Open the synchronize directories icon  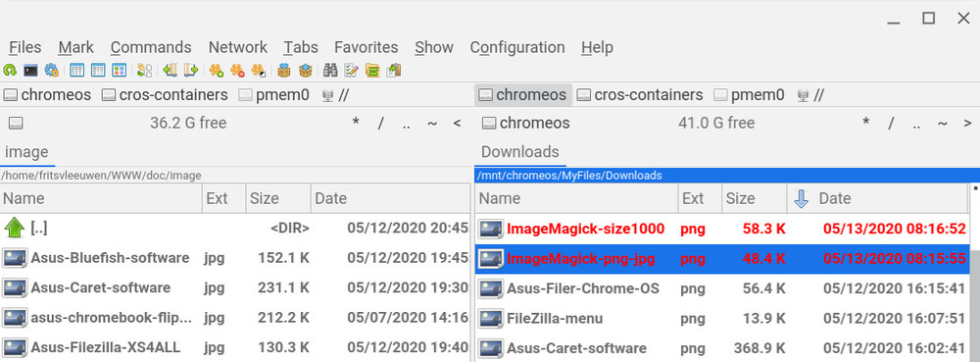click(x=372, y=70)
